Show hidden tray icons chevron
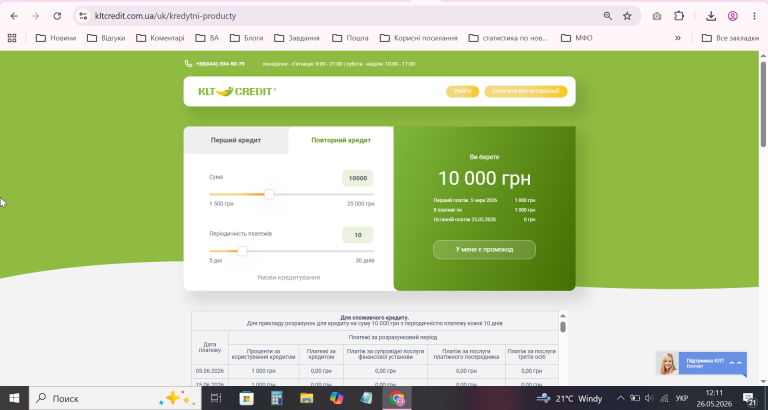The image size is (768, 410). 621,398
